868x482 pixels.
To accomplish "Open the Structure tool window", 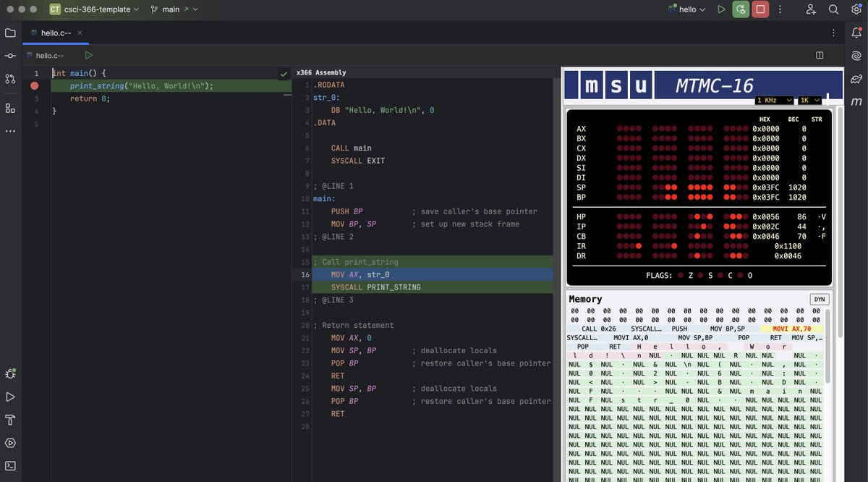I will pos(10,108).
